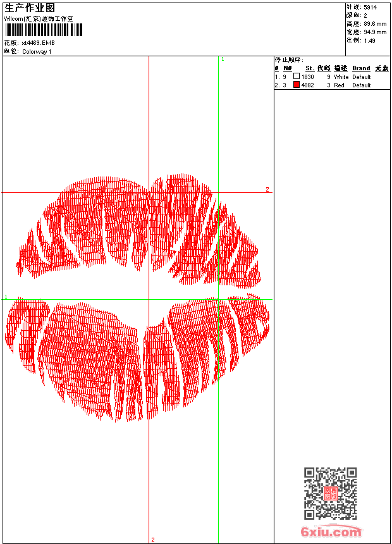Click the barcode under the studio name
The width and height of the screenshot is (392, 544).
[x=44, y=30]
